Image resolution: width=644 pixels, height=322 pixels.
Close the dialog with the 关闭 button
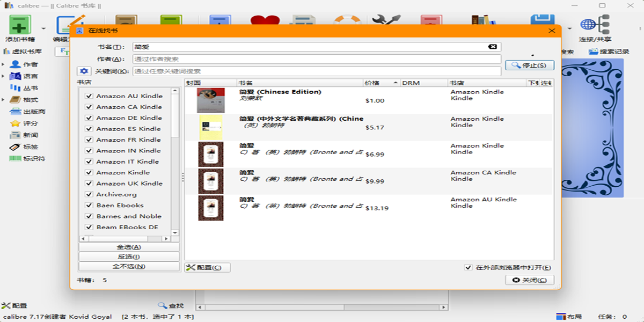coord(530,280)
